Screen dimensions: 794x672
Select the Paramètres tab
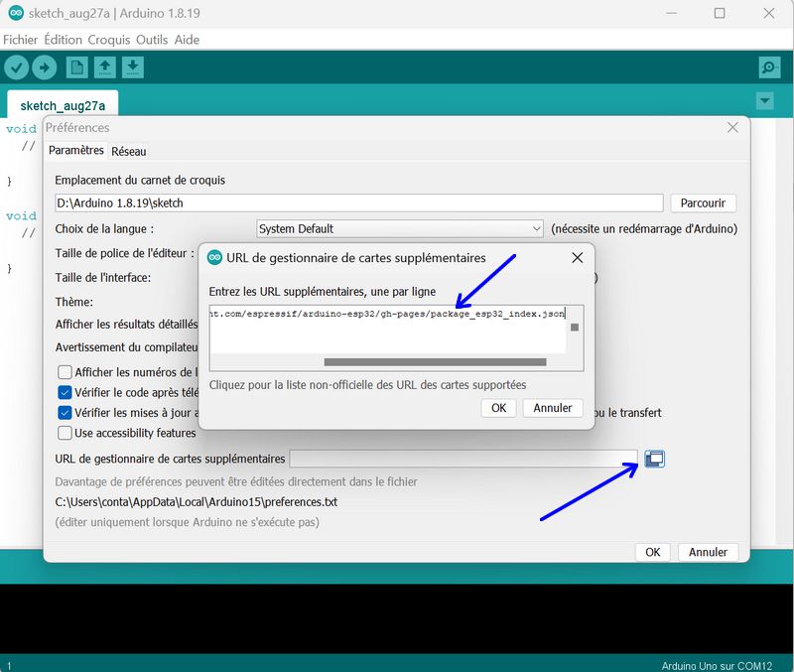(x=76, y=151)
